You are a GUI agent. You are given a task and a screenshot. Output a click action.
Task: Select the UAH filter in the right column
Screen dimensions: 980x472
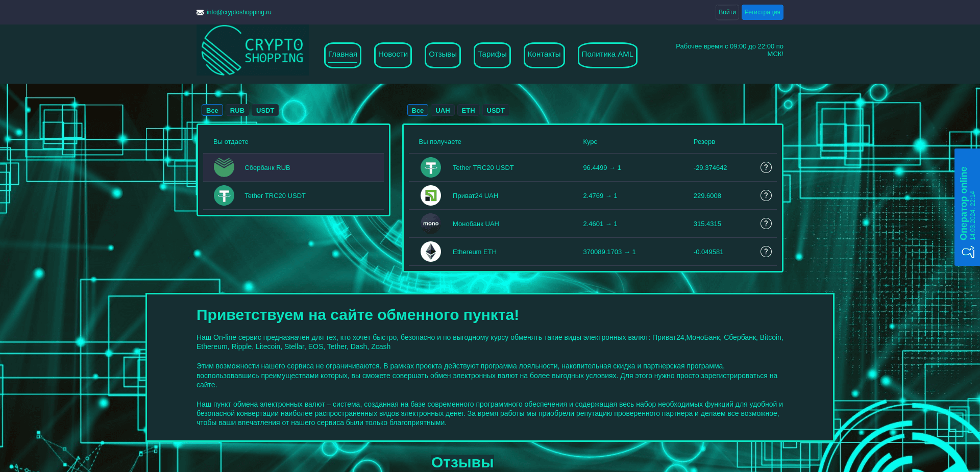pyautogui.click(x=443, y=110)
